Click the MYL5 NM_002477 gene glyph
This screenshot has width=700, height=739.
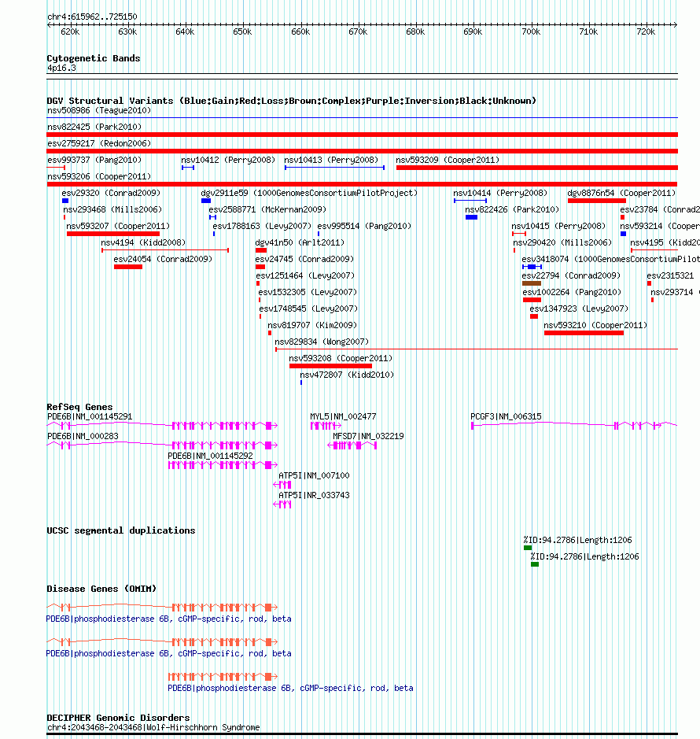[326, 426]
